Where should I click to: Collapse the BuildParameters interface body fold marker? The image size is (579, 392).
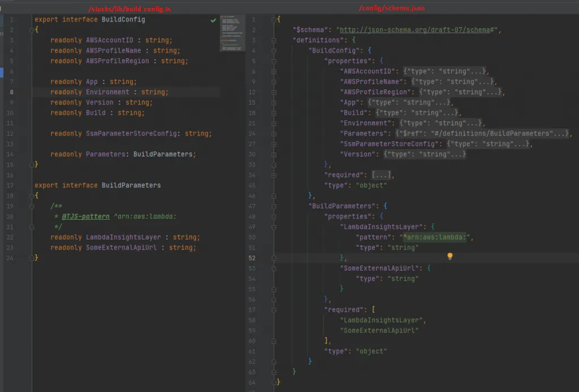32,195
